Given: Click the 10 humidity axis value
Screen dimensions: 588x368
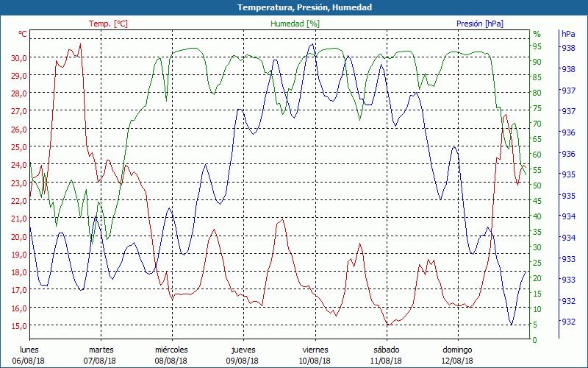Looking at the screenshot, I should [x=537, y=309].
